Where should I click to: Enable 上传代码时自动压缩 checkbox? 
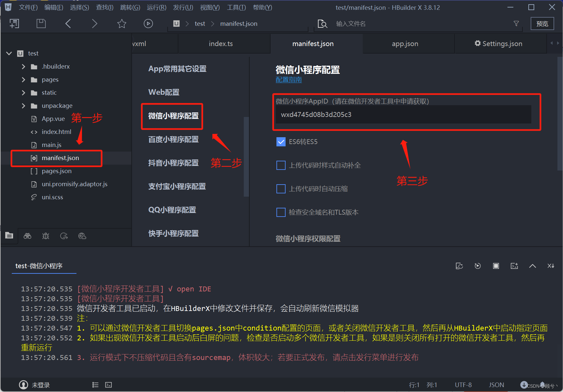pos(281,189)
